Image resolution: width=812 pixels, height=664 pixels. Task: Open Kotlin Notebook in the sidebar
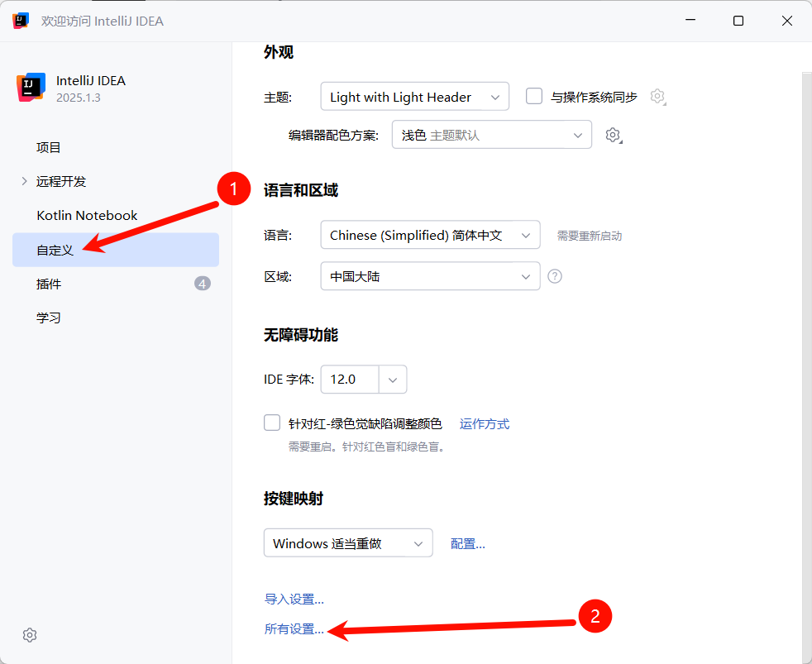[x=87, y=216]
